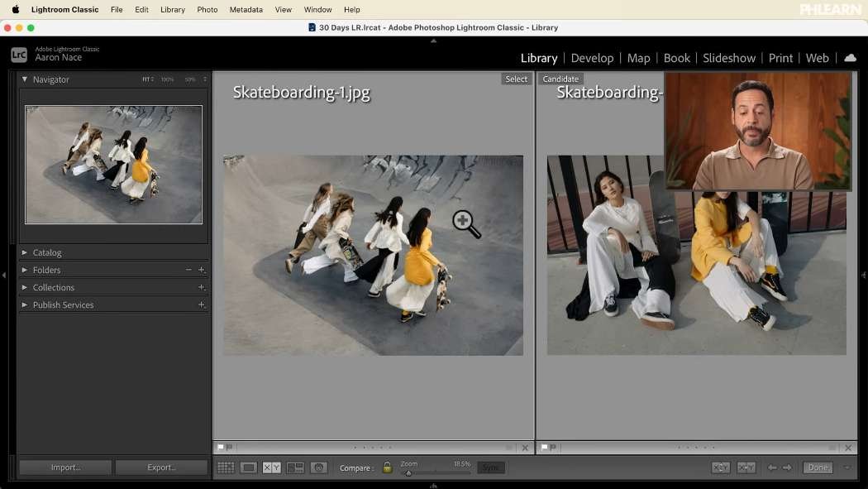Flag the Select photo as pick

221,447
